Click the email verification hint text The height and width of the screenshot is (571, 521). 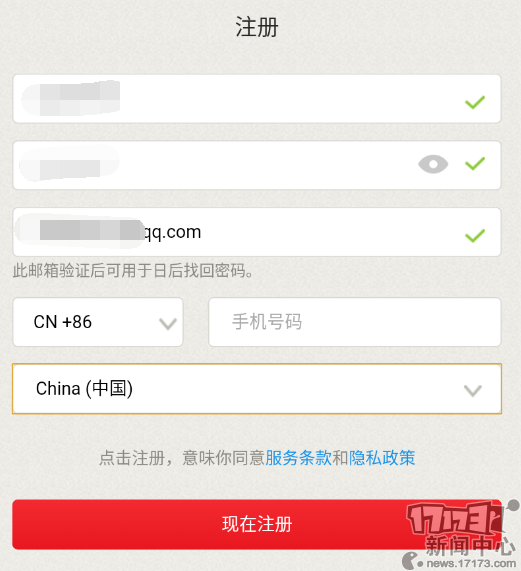[x=133, y=271]
